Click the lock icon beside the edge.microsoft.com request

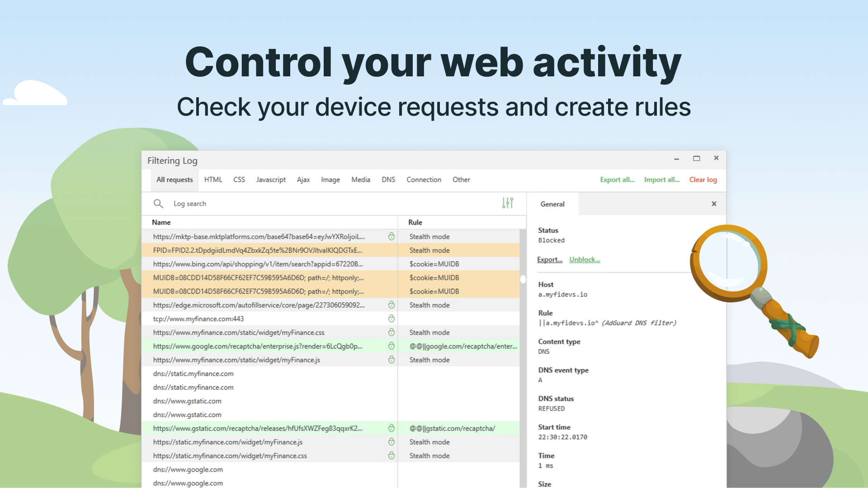point(392,305)
